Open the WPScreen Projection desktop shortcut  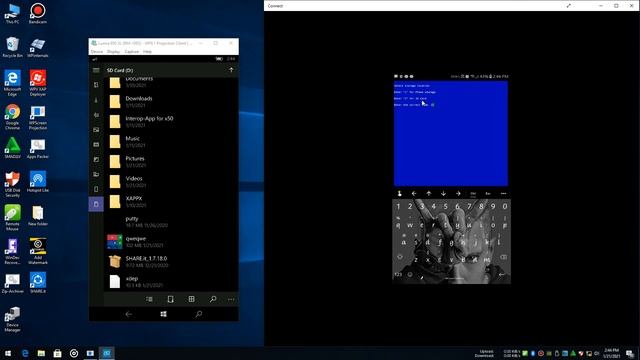coord(38,118)
